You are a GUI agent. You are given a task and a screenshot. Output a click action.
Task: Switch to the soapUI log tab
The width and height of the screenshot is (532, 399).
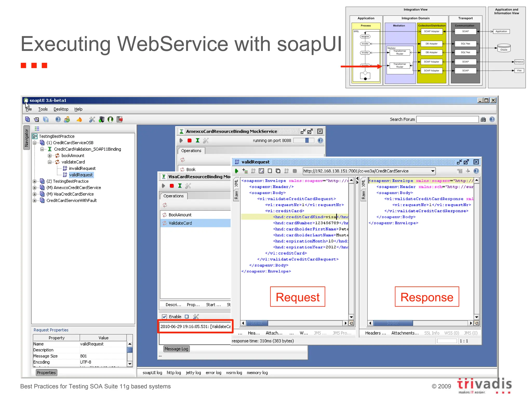152,373
